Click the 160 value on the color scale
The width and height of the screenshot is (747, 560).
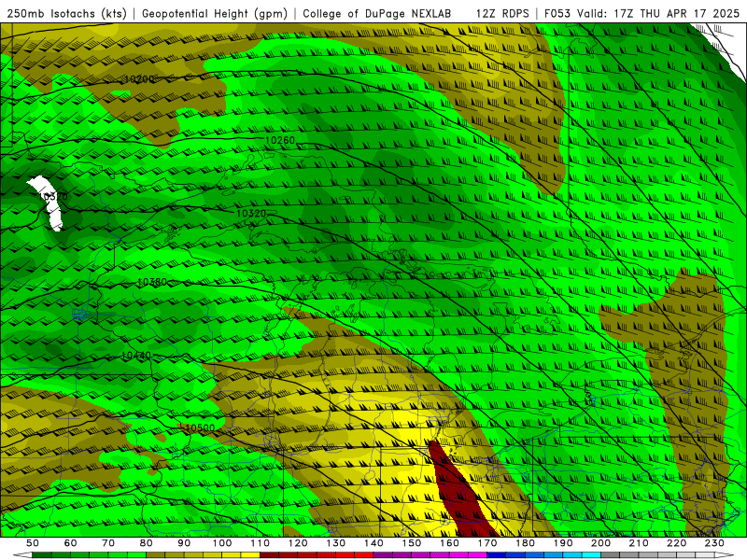tap(449, 543)
